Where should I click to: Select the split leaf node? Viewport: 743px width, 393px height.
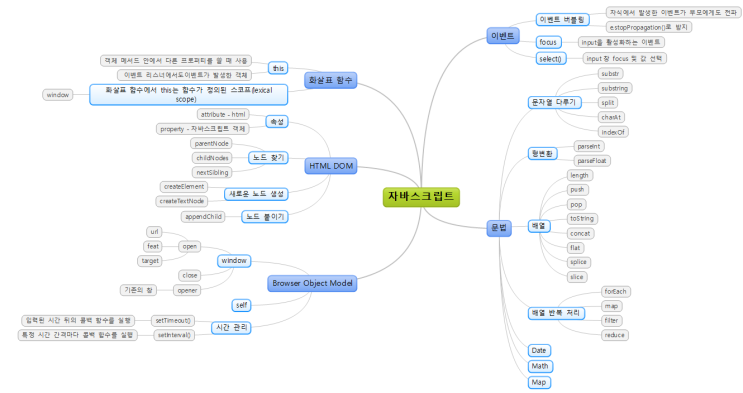click(608, 103)
